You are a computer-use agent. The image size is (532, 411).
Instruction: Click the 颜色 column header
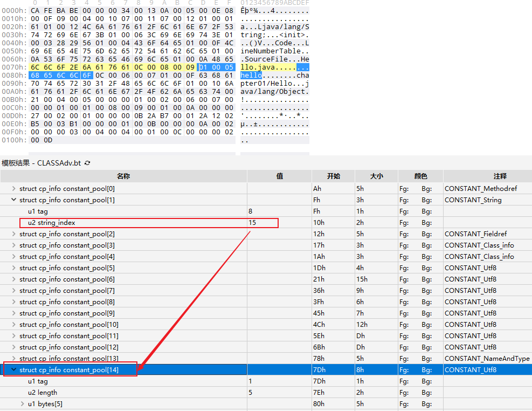click(x=420, y=176)
